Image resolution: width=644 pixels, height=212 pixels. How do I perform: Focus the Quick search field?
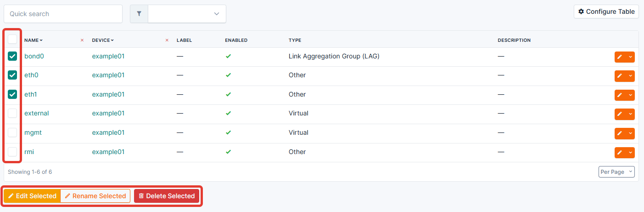coord(63,14)
